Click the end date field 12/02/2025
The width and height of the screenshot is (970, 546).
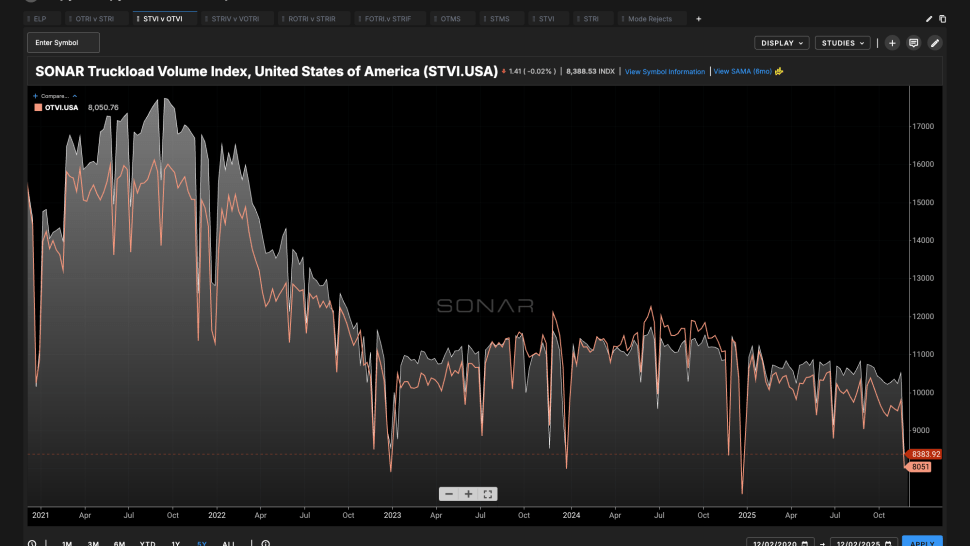(x=864, y=542)
